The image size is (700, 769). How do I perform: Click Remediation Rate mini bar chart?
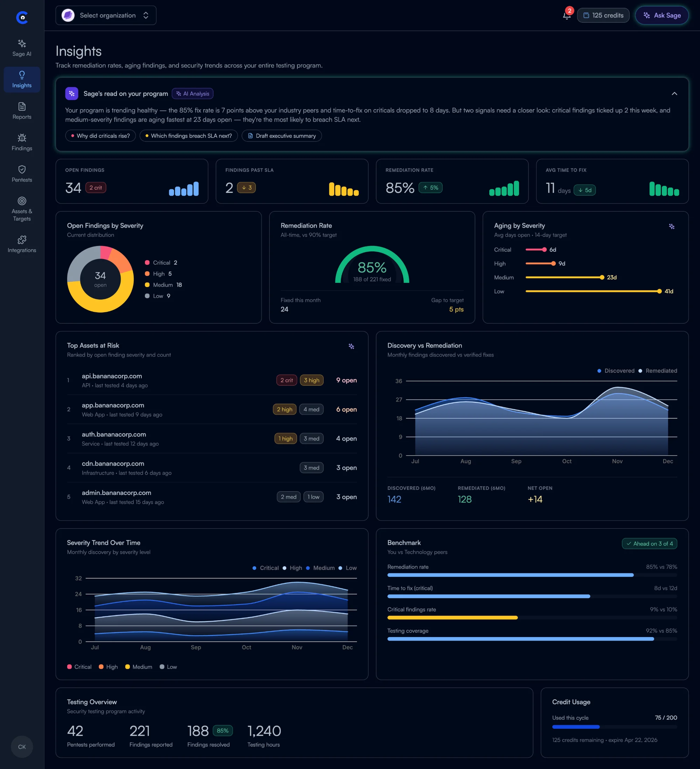(x=504, y=188)
